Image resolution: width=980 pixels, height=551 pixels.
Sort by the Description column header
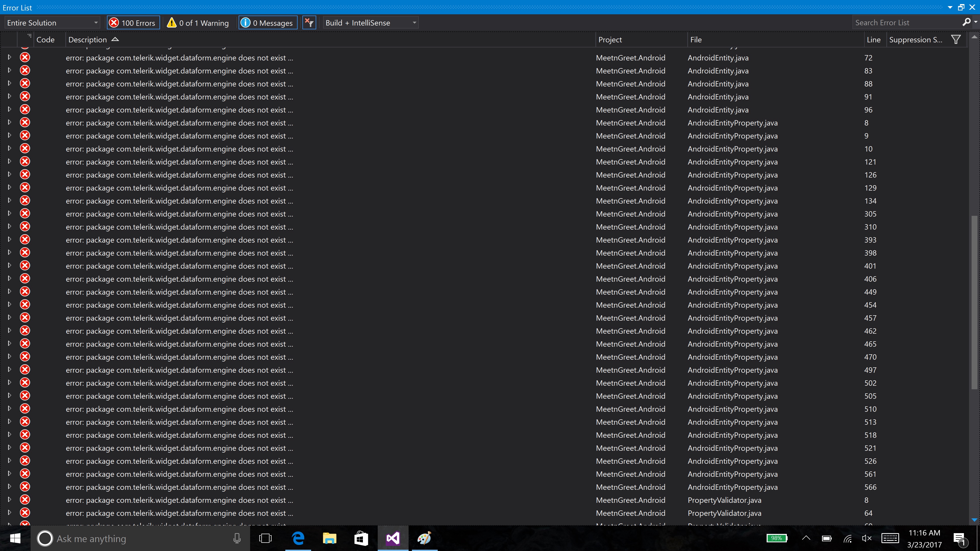88,40
